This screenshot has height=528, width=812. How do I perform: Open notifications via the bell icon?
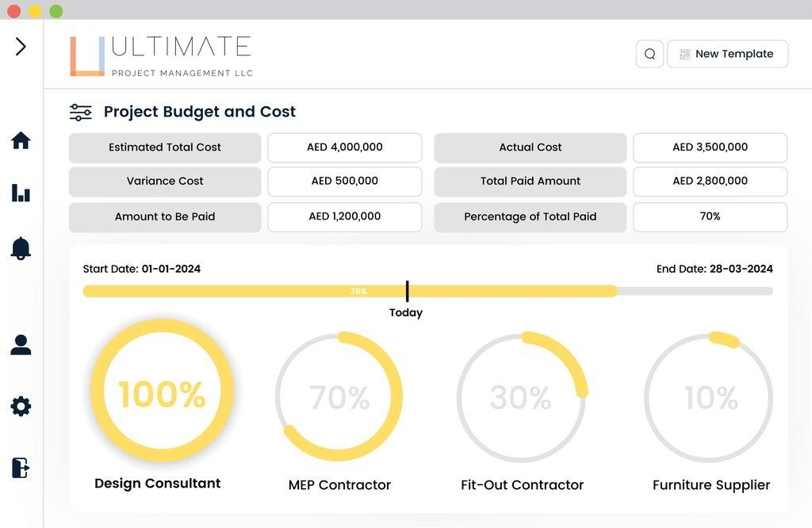click(x=21, y=247)
